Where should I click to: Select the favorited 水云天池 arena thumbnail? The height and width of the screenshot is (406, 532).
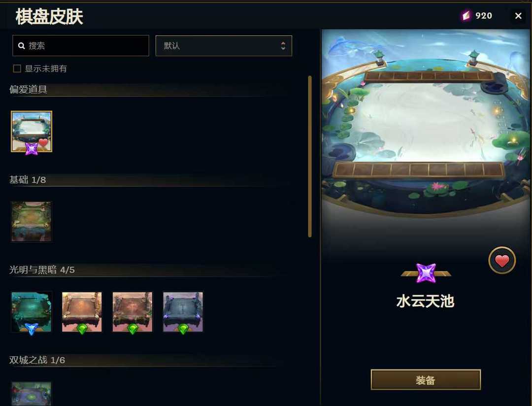[x=32, y=132]
